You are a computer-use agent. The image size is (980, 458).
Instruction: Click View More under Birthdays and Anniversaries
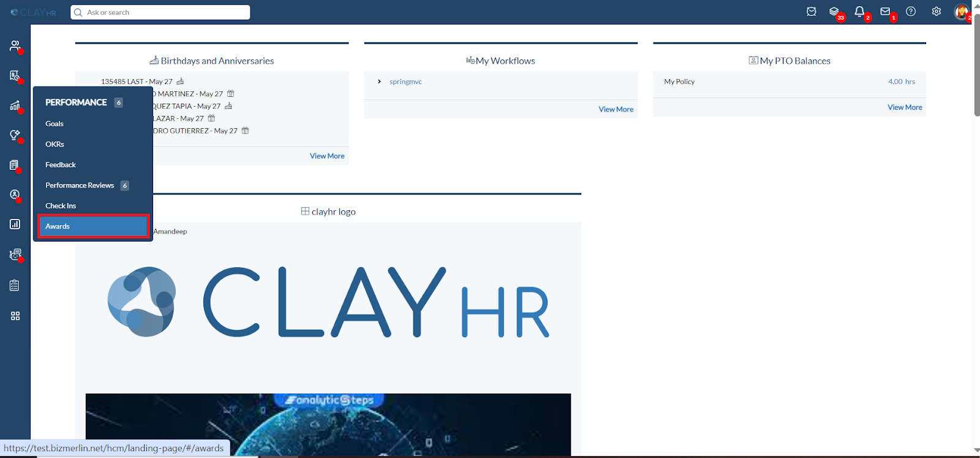(x=327, y=156)
